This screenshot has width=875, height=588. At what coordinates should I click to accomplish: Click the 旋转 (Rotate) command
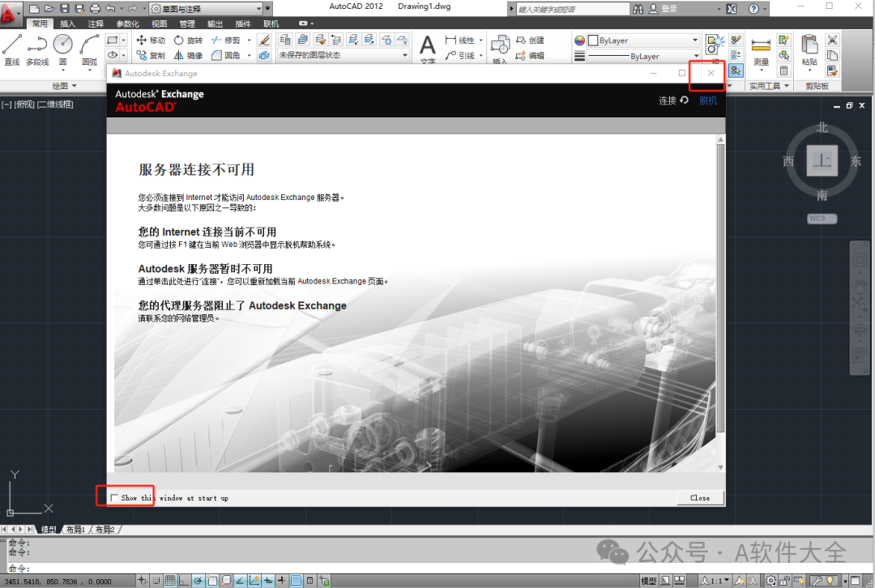(x=188, y=40)
